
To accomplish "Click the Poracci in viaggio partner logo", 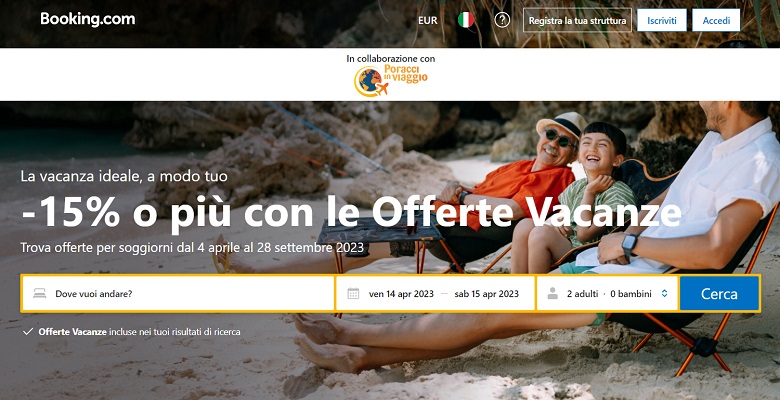I will click(391, 80).
